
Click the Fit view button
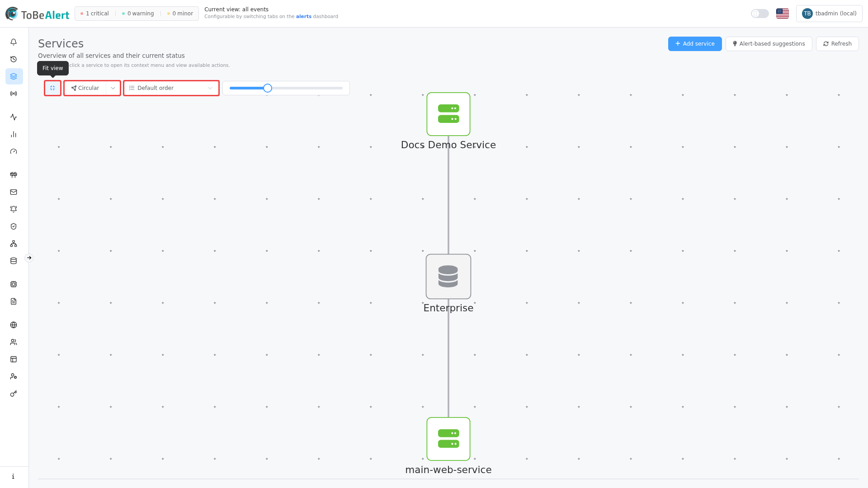(x=52, y=88)
